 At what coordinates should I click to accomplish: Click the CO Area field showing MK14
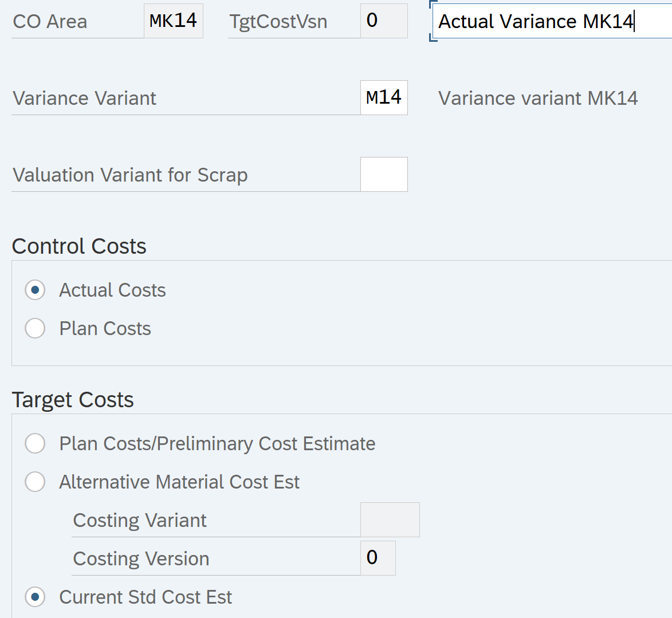coord(173,21)
